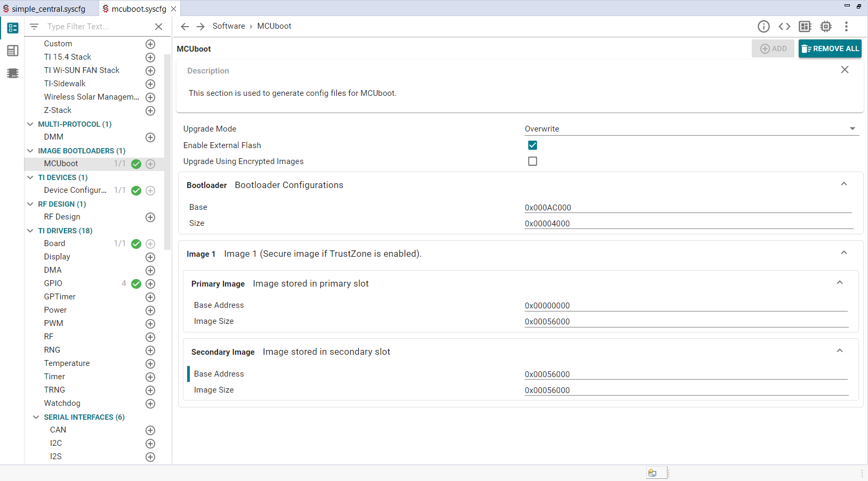Collapse the TI DEVICES tree group

coord(30,177)
